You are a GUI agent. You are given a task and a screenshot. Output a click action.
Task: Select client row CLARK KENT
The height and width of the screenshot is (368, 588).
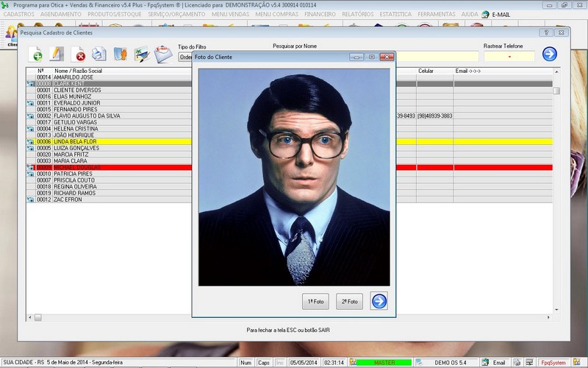pos(109,84)
